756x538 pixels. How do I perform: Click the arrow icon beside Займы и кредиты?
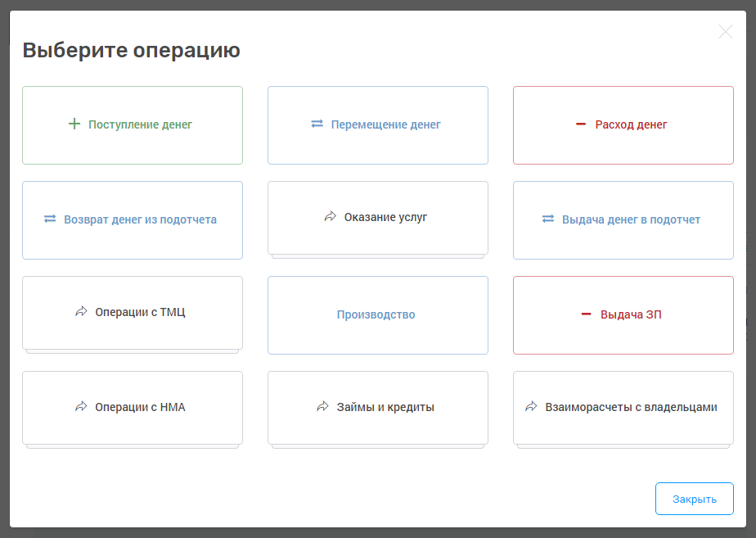tap(322, 407)
